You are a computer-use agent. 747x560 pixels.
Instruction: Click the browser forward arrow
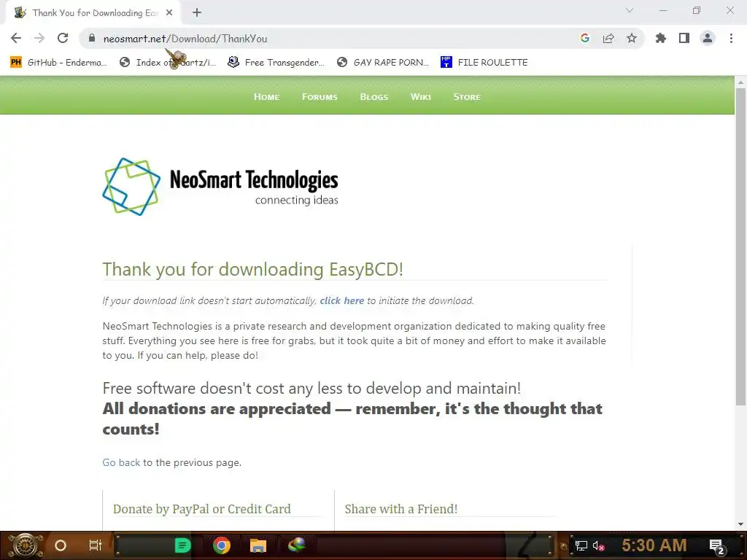tap(39, 38)
